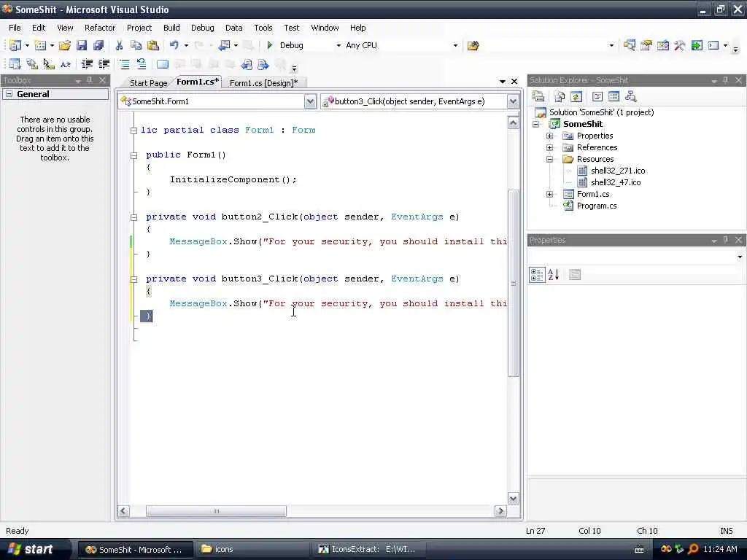The image size is (747, 560).
Task: Save Form1.cs with the floppy disk icon
Action: tap(82, 45)
